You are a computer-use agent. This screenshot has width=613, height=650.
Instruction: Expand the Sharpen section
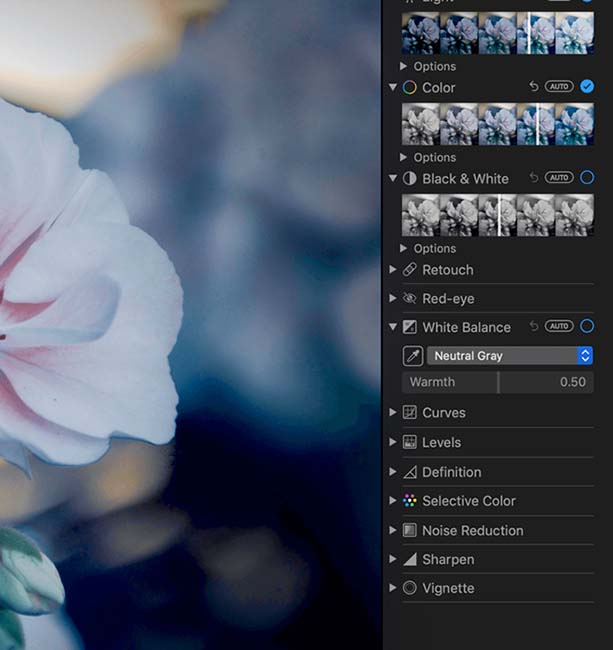tap(393, 559)
